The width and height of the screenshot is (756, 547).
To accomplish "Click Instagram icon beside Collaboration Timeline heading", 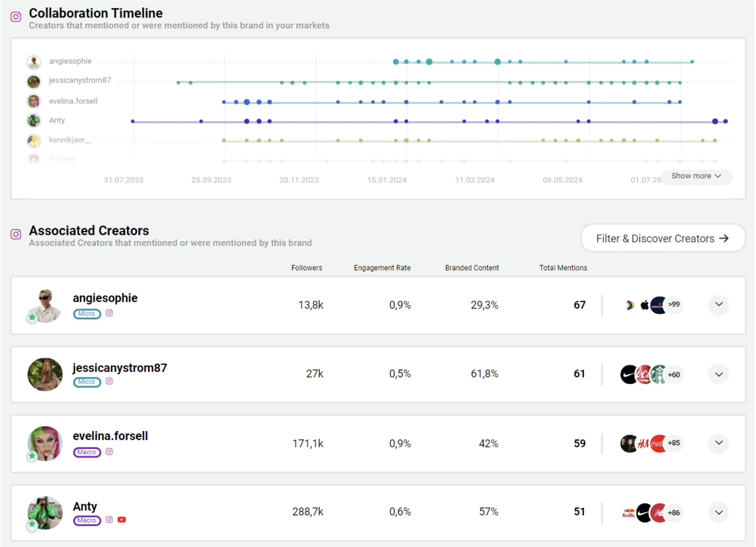I will tap(16, 17).
